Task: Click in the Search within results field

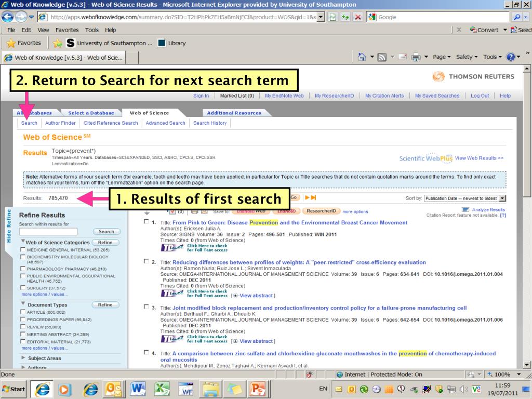Action: 48,231
